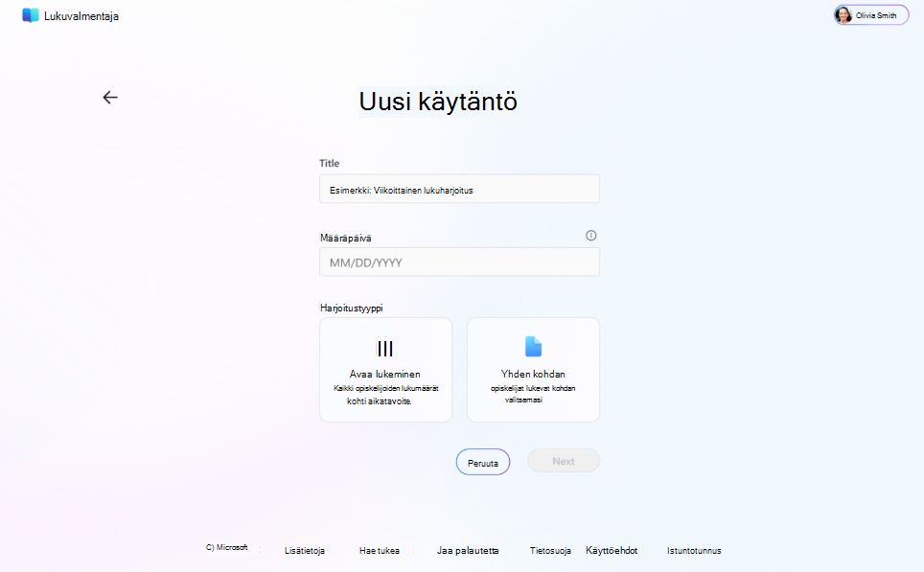Viewport: 924px width, 572px height.
Task: Click the C) Microsoft footer text
Action: pos(227,547)
